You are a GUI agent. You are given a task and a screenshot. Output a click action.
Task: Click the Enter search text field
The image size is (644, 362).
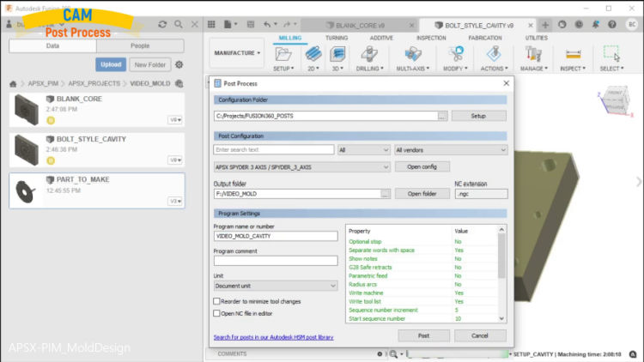point(274,150)
